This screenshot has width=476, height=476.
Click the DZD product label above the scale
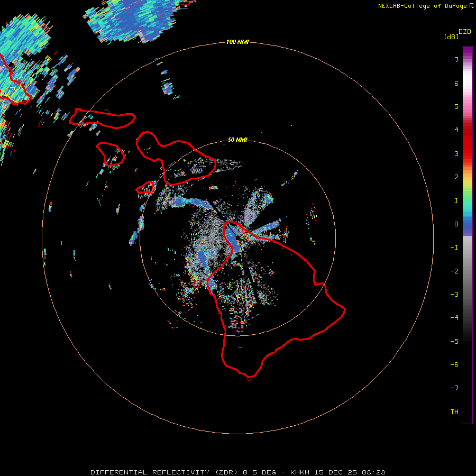(465, 31)
